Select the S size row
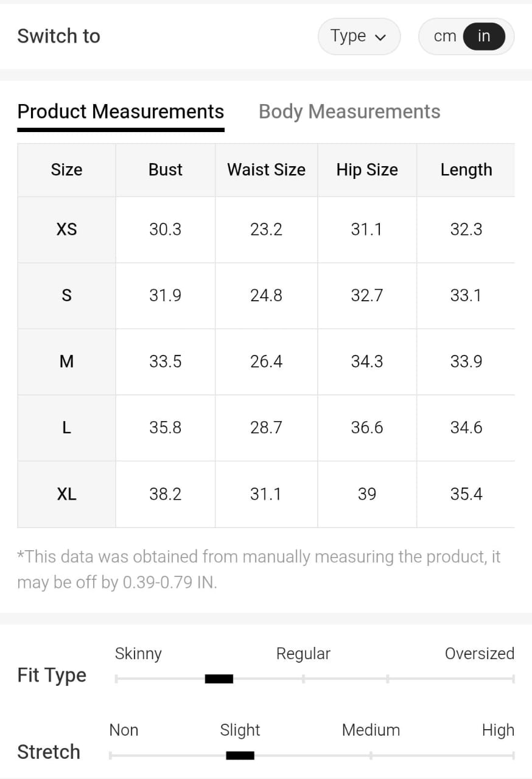The image size is (532, 779). [x=66, y=296]
